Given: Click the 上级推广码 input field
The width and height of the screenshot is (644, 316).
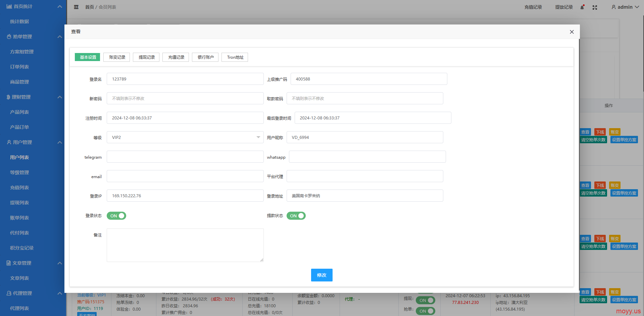Looking at the screenshot, I should [x=369, y=79].
